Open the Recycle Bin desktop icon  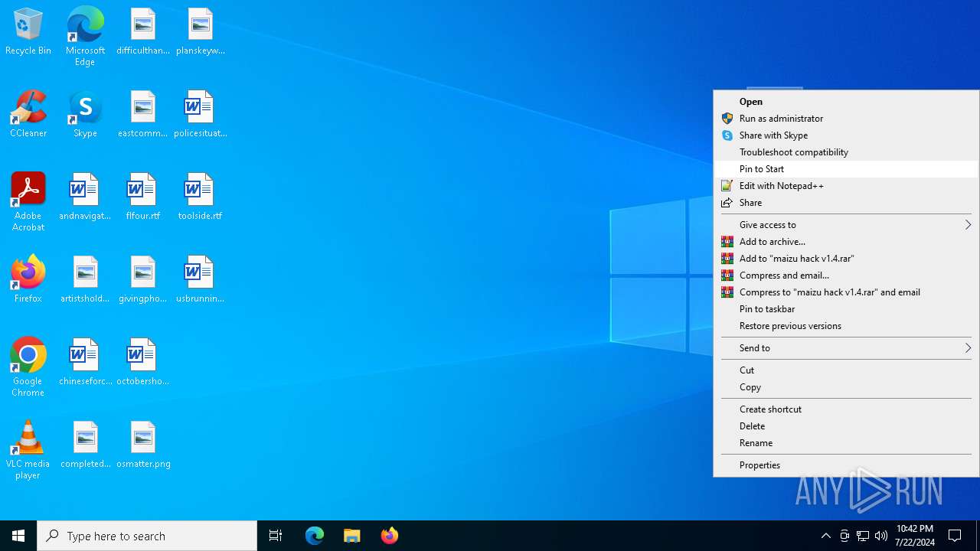28,32
